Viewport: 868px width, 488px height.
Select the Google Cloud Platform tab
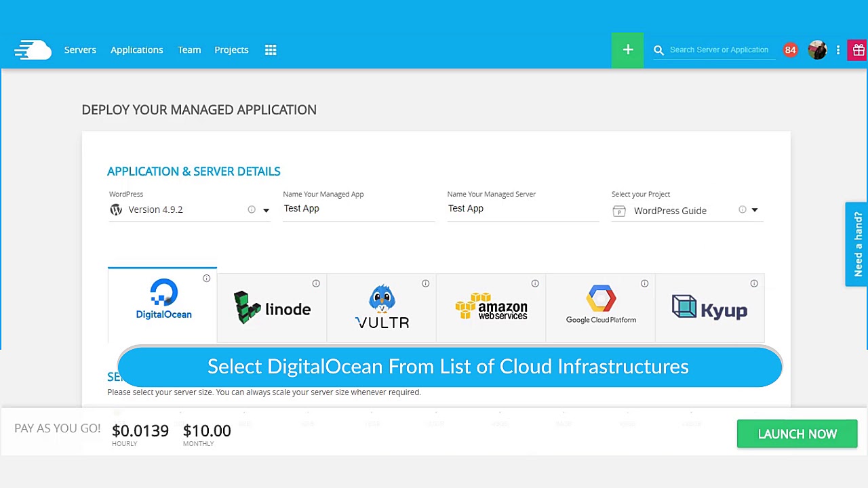click(601, 309)
